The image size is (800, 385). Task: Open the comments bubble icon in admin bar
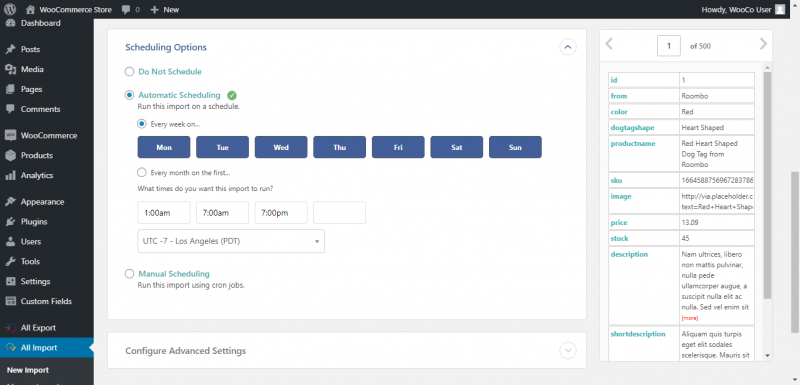[x=126, y=10]
